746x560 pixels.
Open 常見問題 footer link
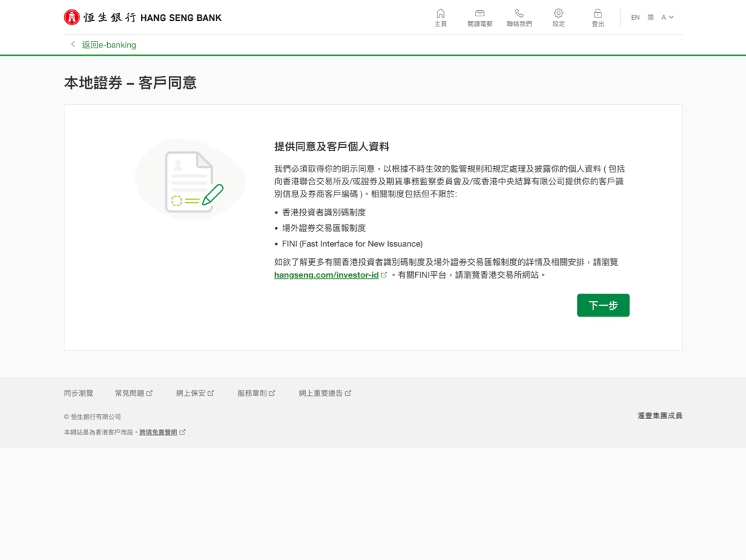pyautogui.click(x=134, y=393)
